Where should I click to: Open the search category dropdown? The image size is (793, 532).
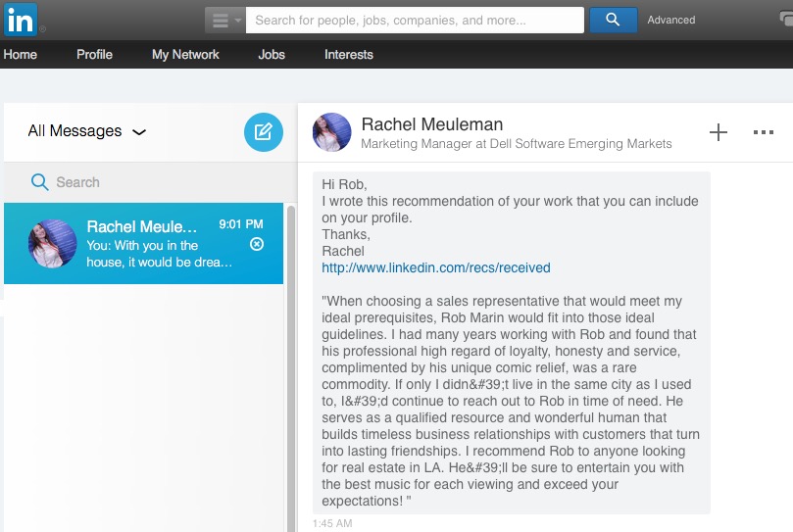225,21
